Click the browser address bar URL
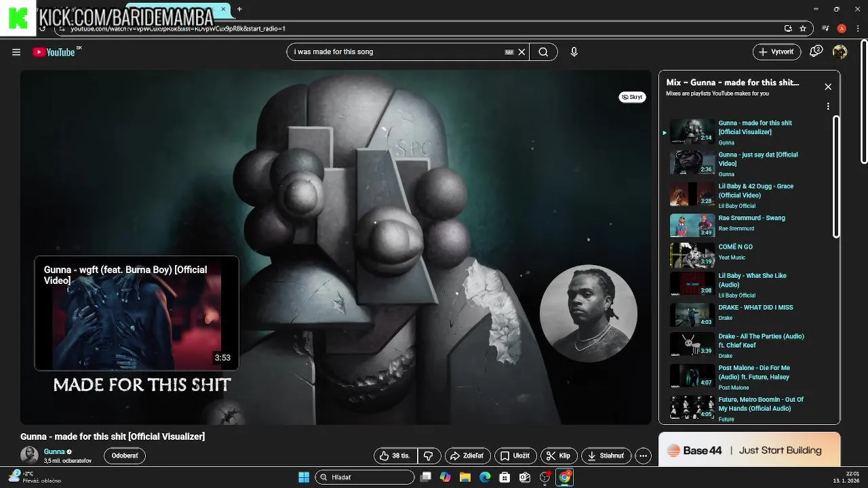Screen dimensions: 868x488 click(420, 28)
